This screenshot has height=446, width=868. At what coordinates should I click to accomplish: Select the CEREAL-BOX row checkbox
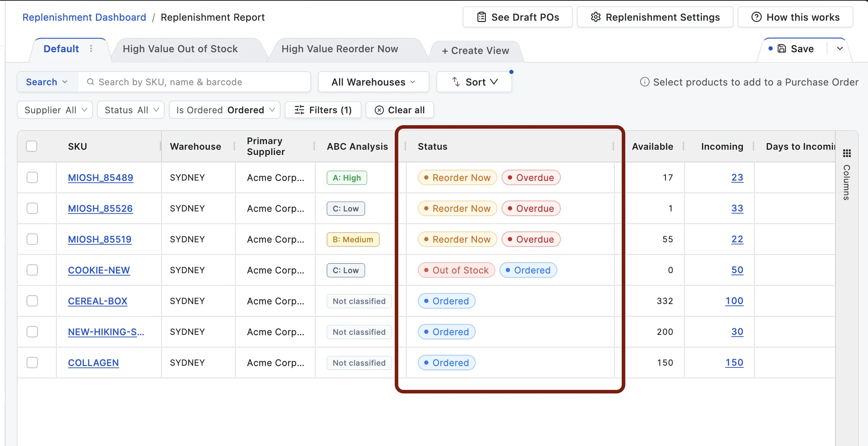[x=32, y=301]
